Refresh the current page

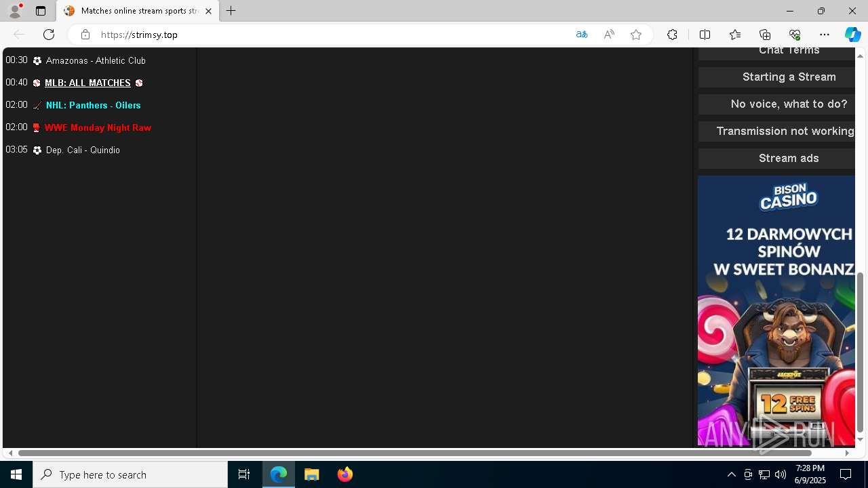click(49, 35)
